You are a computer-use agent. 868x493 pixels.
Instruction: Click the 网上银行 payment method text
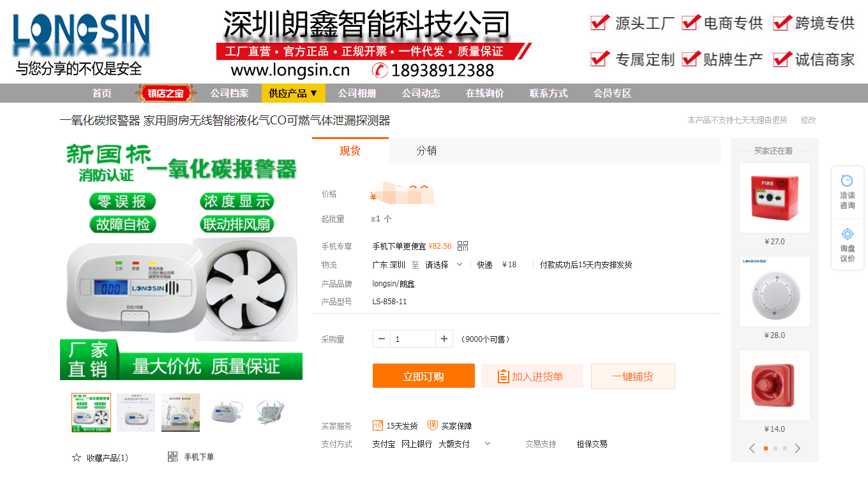(417, 444)
